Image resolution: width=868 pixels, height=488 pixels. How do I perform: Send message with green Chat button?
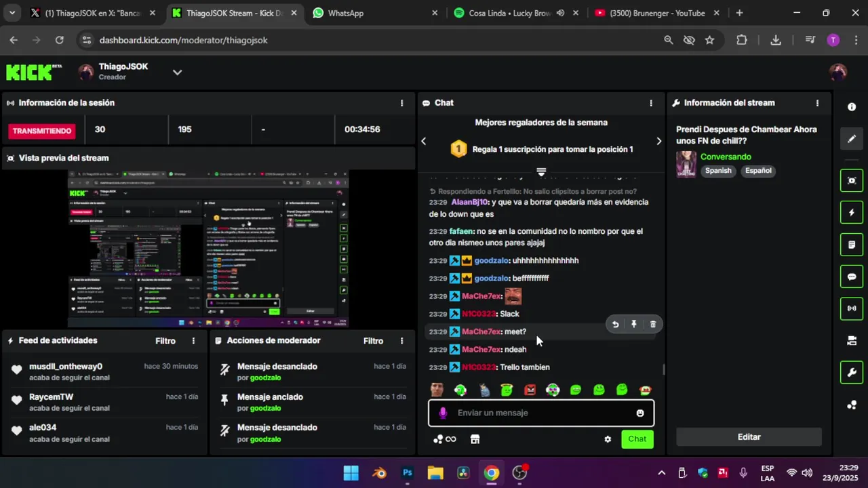coord(637,439)
